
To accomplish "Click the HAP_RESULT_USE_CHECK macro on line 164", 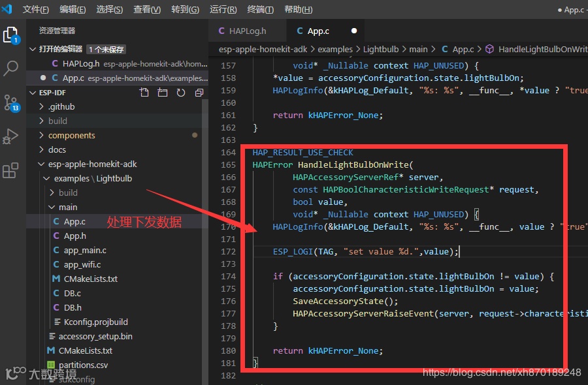I will pyautogui.click(x=302, y=153).
